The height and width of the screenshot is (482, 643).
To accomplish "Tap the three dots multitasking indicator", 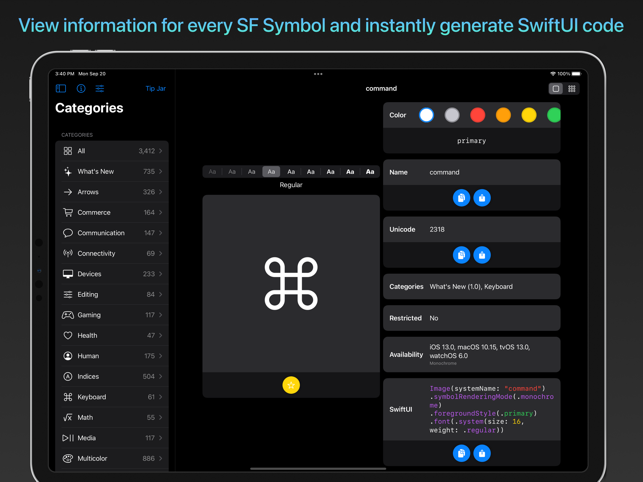I will [318, 74].
